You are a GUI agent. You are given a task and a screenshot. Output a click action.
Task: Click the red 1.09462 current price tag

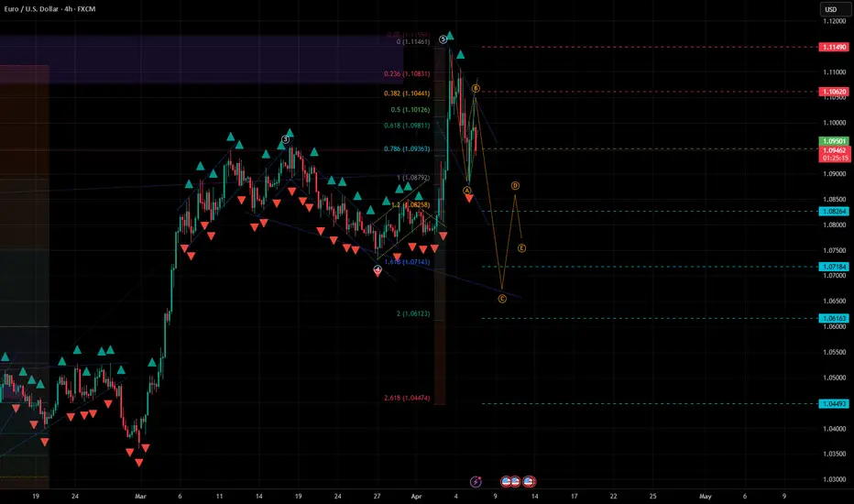point(835,150)
